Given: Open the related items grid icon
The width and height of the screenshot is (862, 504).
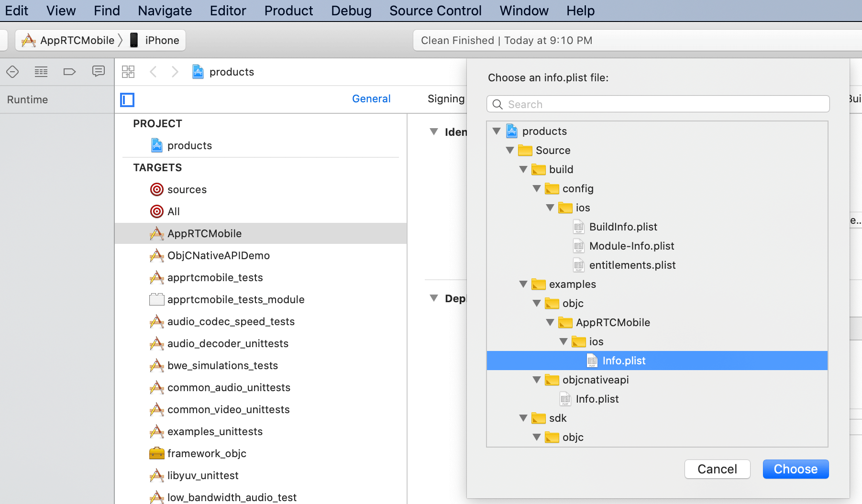Looking at the screenshot, I should point(128,72).
